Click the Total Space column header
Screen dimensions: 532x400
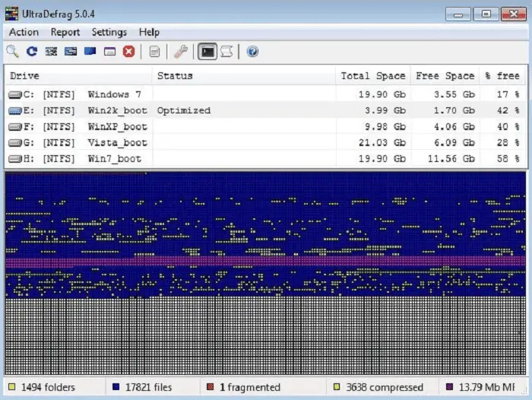click(373, 76)
